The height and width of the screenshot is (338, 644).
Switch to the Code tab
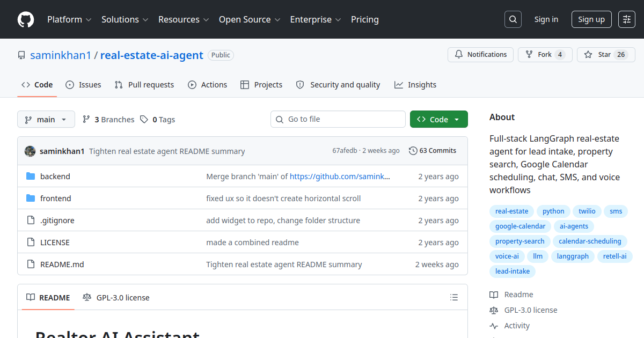point(37,85)
